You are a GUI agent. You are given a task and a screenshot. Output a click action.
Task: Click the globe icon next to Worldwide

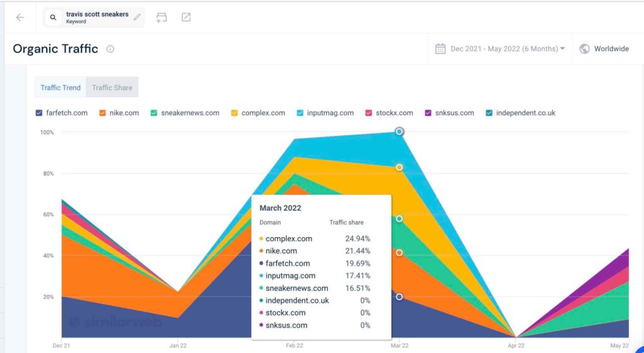pyautogui.click(x=584, y=49)
